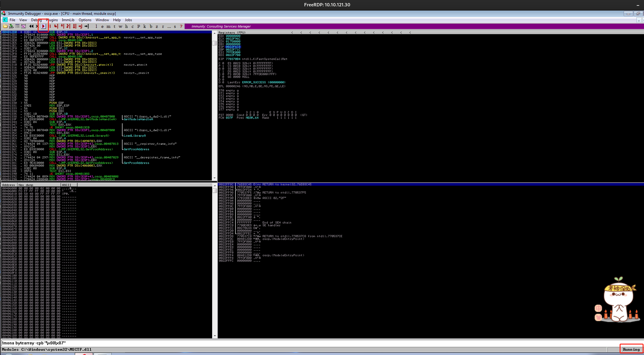Select the LoadLibraryA comment in disassembly
644x355 pixels.
pyautogui.click(x=135, y=136)
